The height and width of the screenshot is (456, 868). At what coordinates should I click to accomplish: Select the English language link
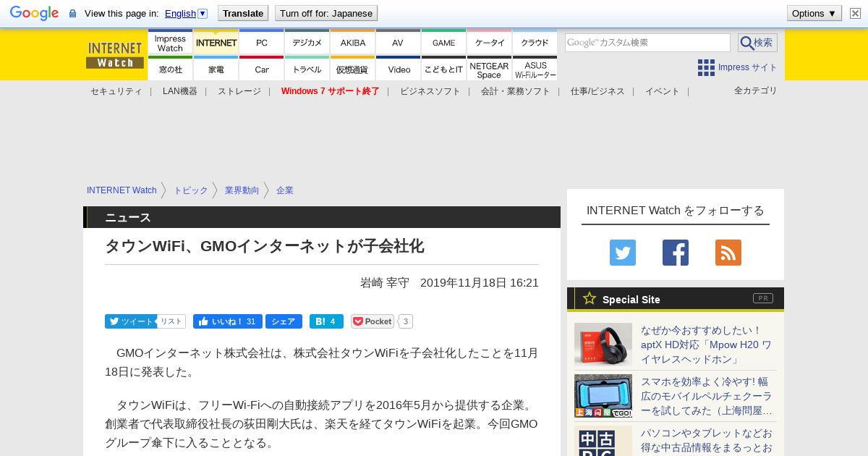coord(180,13)
